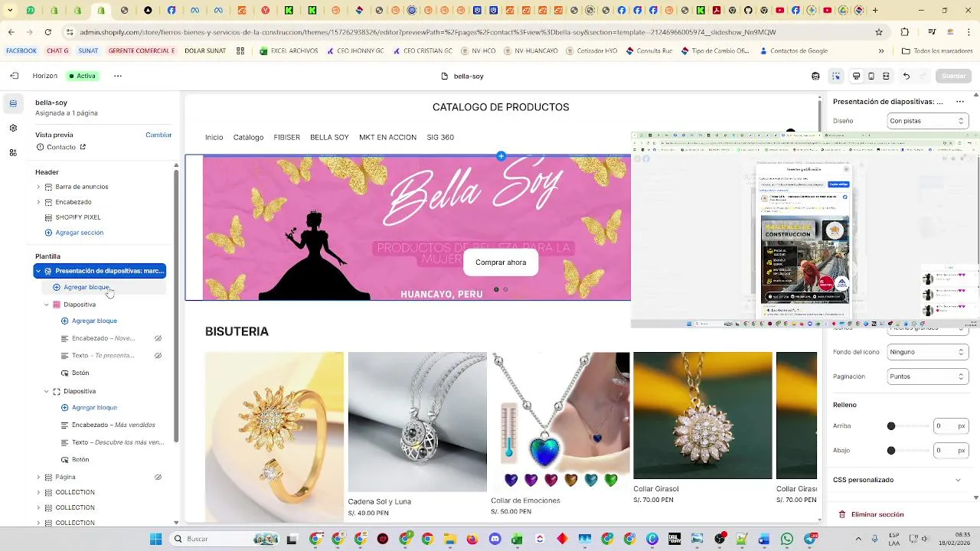This screenshot has height=551, width=980.
Task: Toggle visibility of Texto – Te presenta... block
Action: pos(158,356)
